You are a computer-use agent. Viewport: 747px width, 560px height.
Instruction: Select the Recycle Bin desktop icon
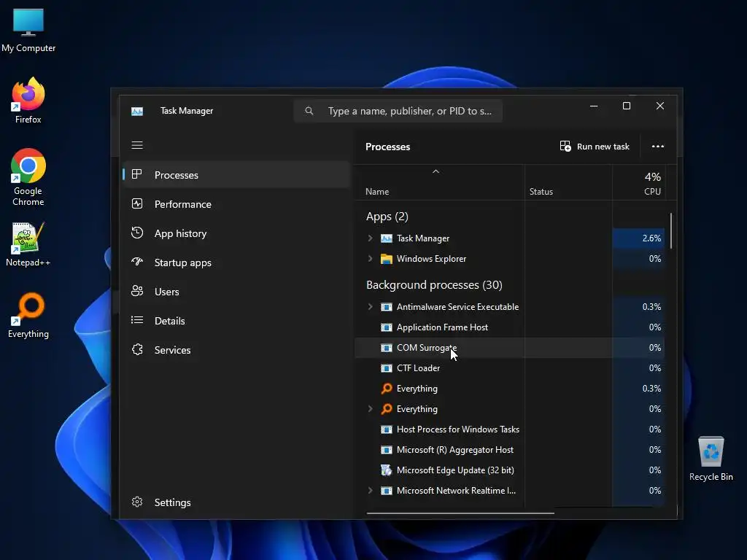point(711,459)
